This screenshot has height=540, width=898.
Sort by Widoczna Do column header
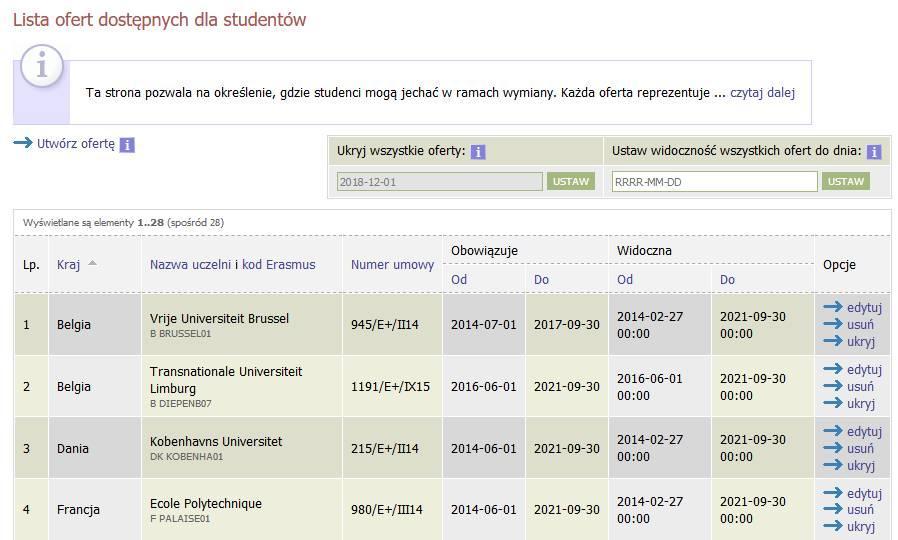(x=727, y=279)
